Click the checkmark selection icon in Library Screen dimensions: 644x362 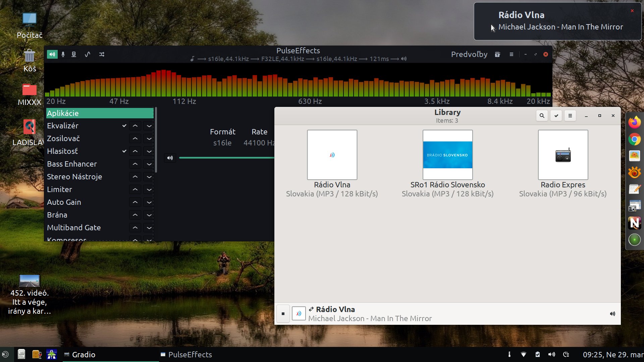[556, 116]
